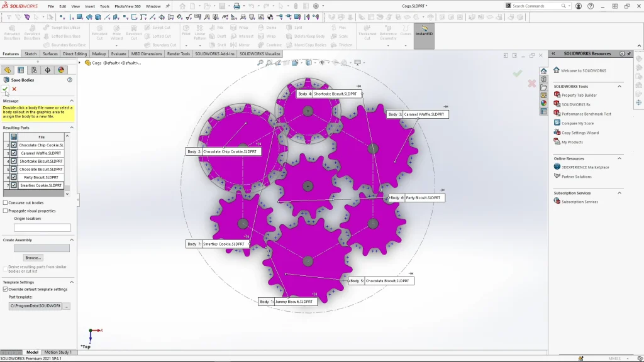This screenshot has height=362, width=644.
Task: Open the Insert menu
Action: coord(90,6)
